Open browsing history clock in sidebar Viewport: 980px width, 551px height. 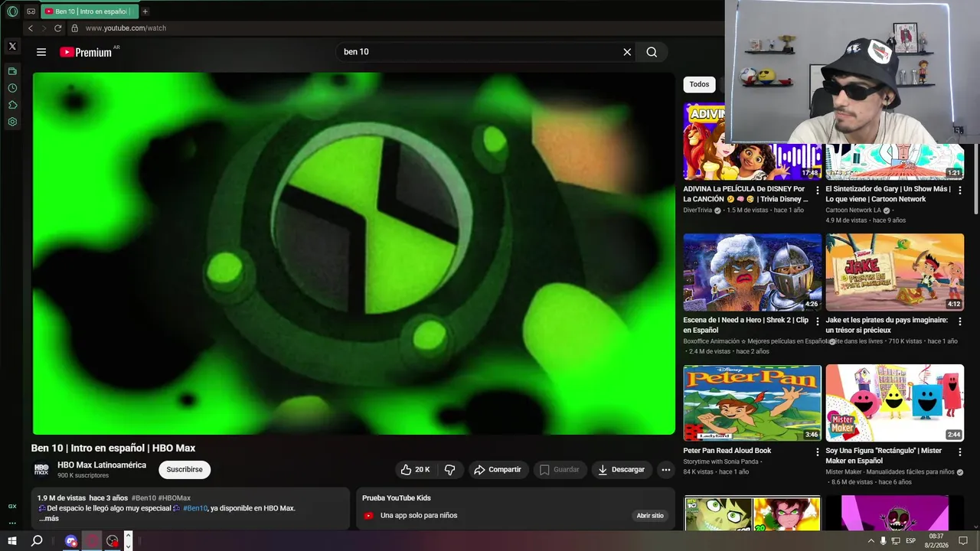pyautogui.click(x=12, y=88)
